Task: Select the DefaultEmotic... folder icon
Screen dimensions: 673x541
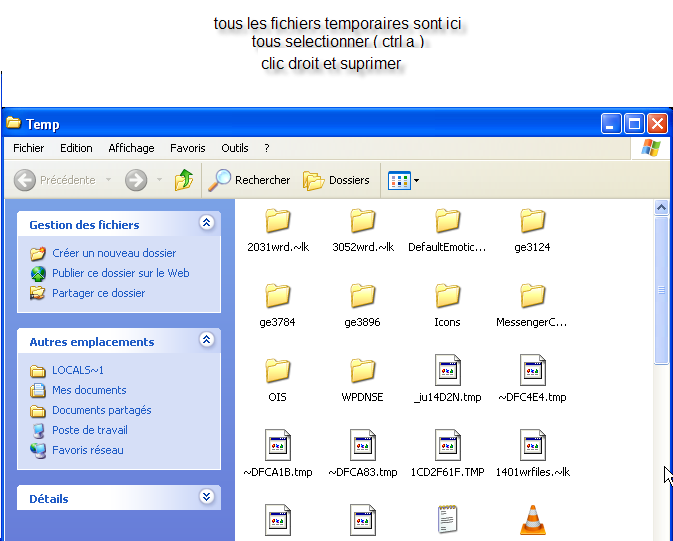Action: click(x=448, y=221)
